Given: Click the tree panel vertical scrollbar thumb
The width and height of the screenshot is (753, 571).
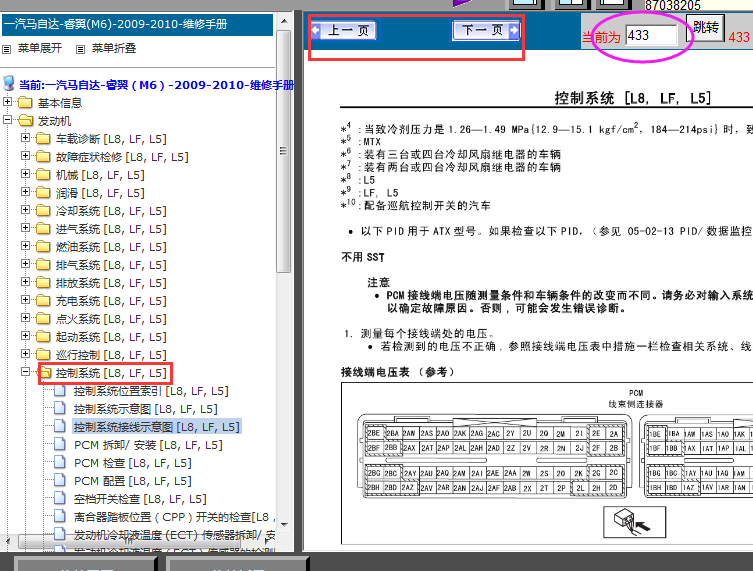Looking at the screenshot, I should point(284,151).
